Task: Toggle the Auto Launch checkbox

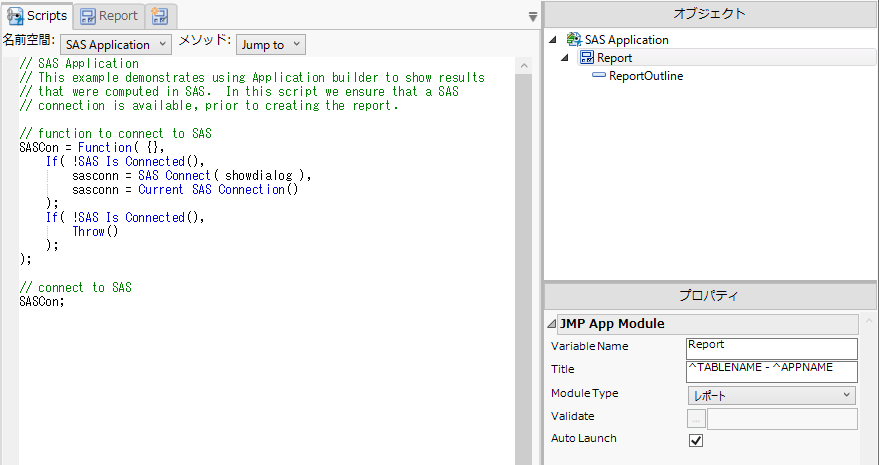Action: 697,440
